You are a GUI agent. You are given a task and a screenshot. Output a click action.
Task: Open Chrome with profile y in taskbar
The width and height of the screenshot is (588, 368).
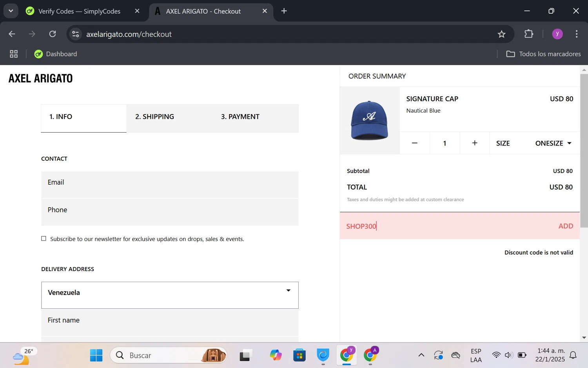click(x=347, y=355)
